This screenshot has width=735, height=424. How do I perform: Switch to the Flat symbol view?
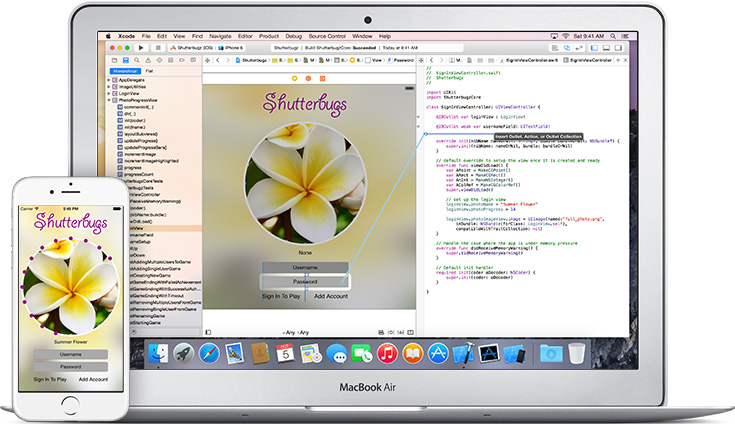[x=149, y=72]
